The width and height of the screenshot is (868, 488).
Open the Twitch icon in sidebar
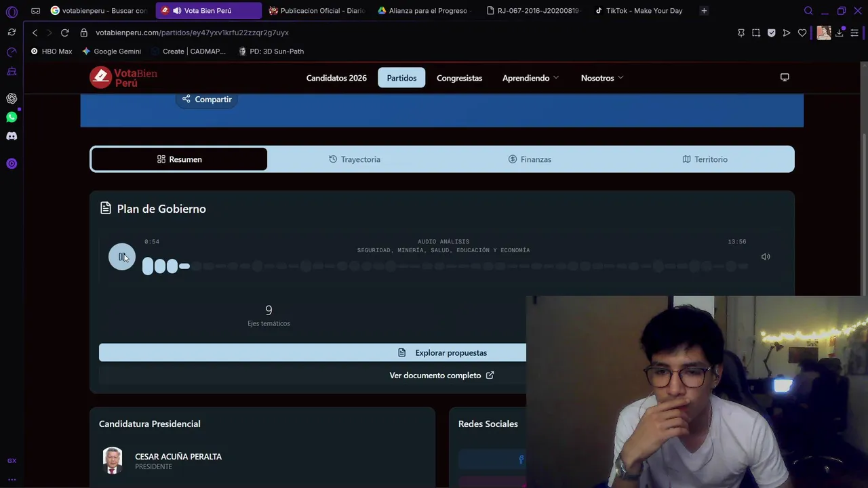tap(12, 71)
